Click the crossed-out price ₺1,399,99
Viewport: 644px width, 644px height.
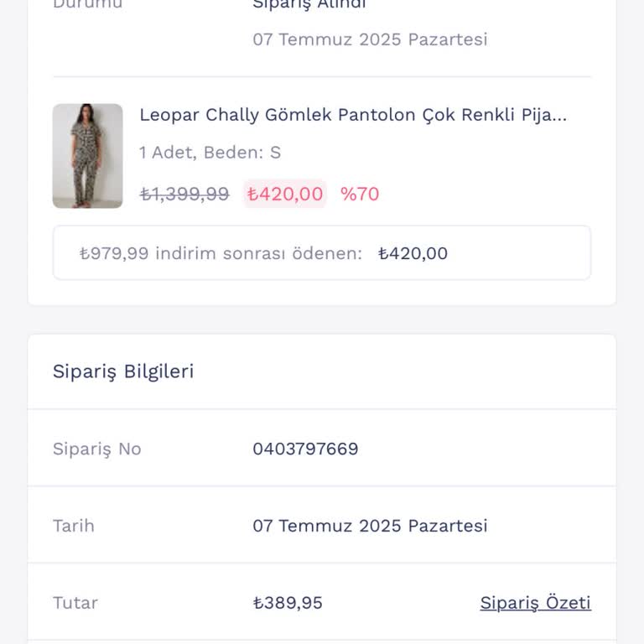[x=184, y=194]
